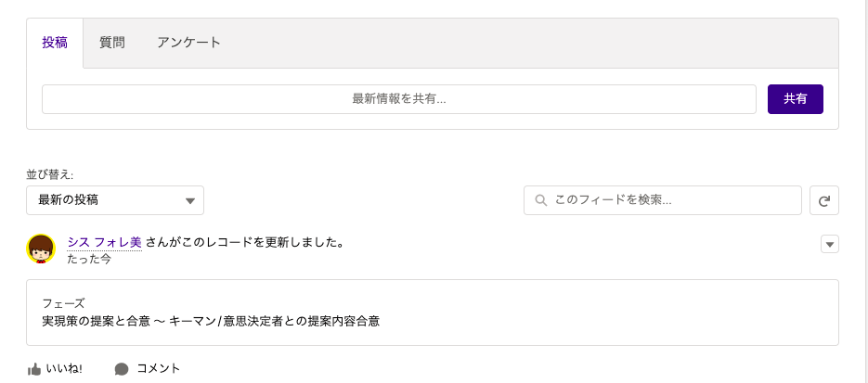Open シス フォレ美's avatar picture

click(41, 249)
